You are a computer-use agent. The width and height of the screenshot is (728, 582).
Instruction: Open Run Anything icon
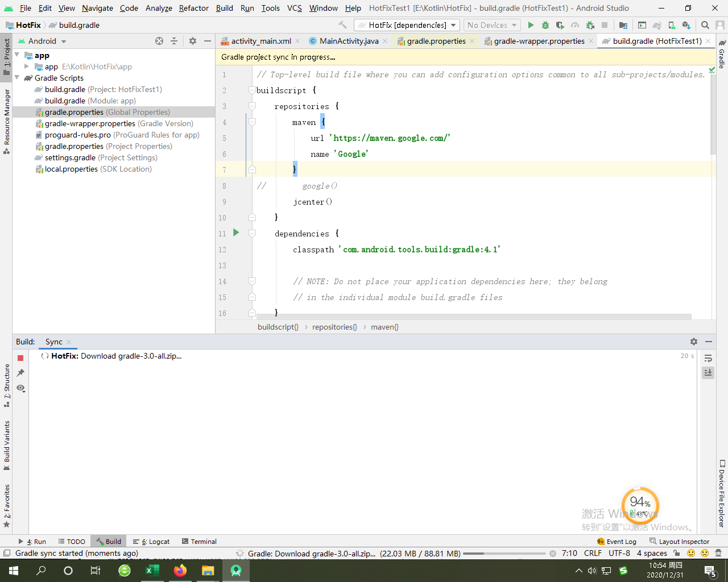click(x=642, y=25)
